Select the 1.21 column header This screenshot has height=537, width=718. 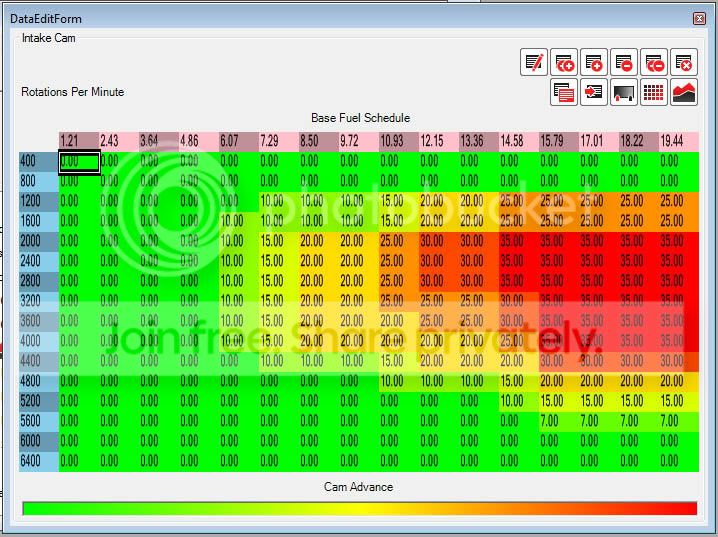point(78,141)
